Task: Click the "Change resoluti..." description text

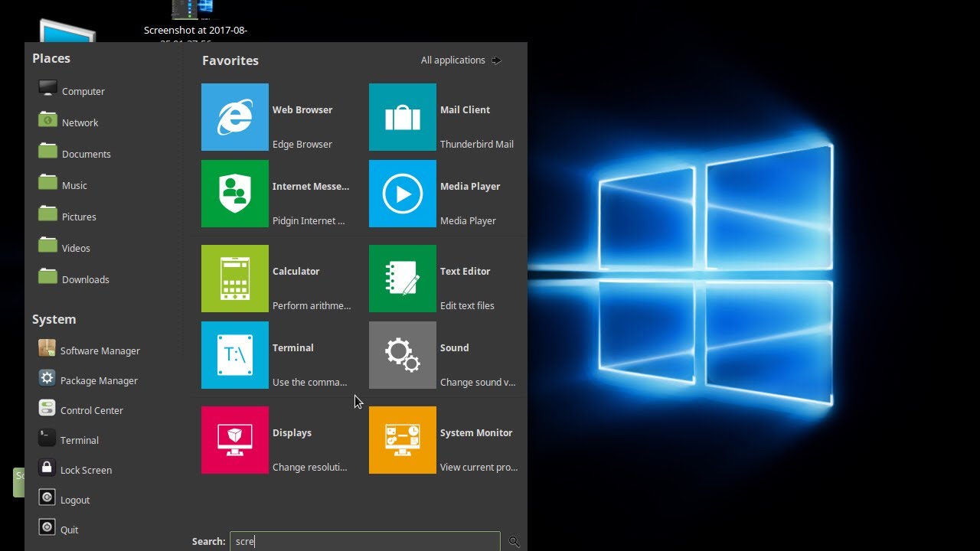Action: click(310, 467)
